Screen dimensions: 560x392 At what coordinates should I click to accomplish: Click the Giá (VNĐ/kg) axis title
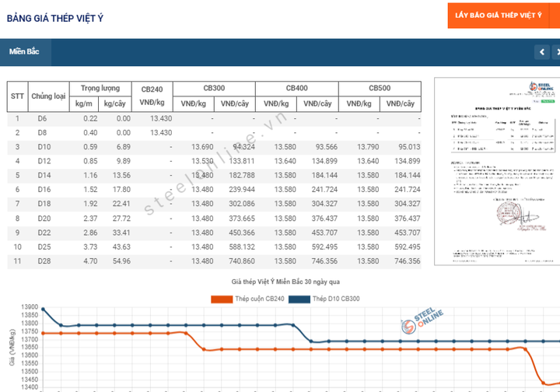click(x=12, y=348)
